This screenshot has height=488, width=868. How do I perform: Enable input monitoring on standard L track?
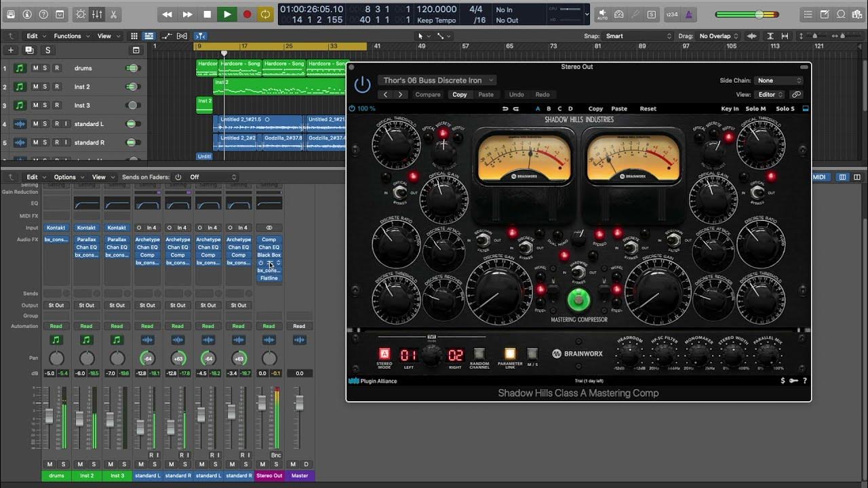(x=66, y=124)
